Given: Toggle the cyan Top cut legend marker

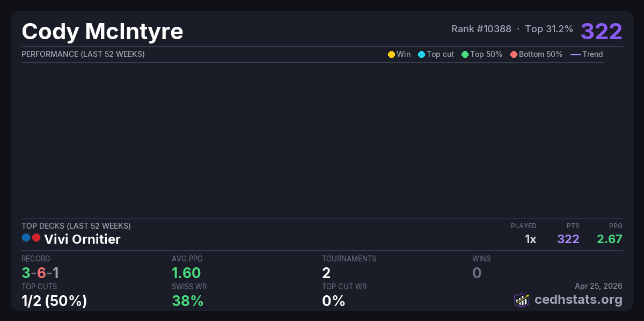Looking at the screenshot, I should (421, 54).
